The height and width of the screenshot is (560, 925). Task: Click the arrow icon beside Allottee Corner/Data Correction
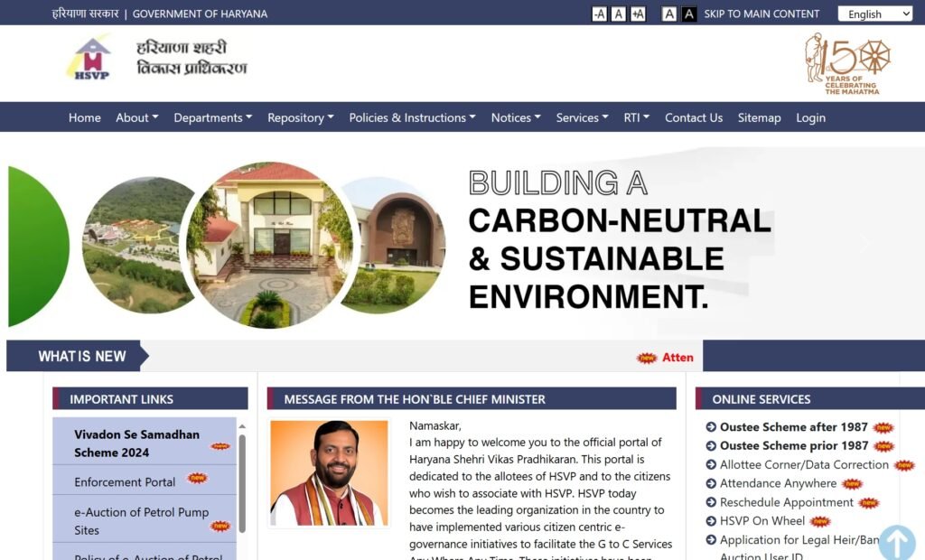point(711,465)
